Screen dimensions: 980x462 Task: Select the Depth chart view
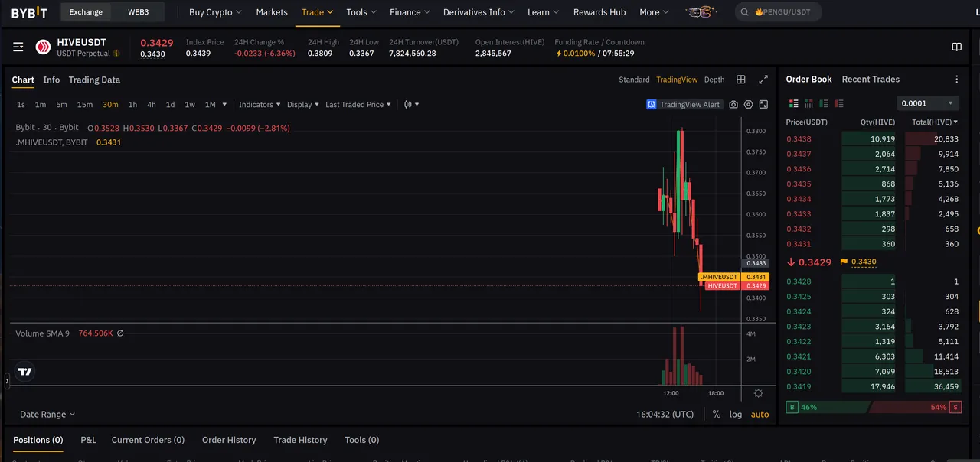(714, 80)
